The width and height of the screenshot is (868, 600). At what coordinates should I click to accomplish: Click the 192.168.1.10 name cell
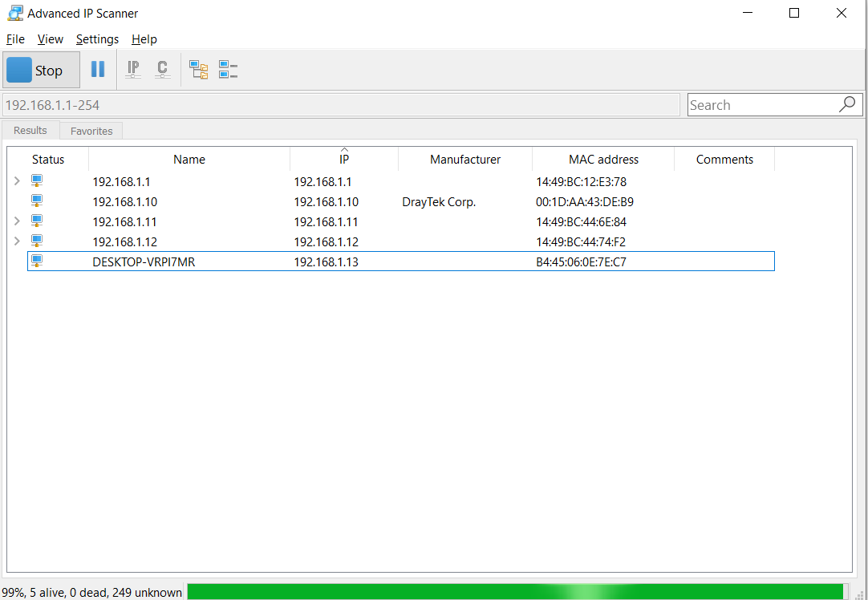124,202
